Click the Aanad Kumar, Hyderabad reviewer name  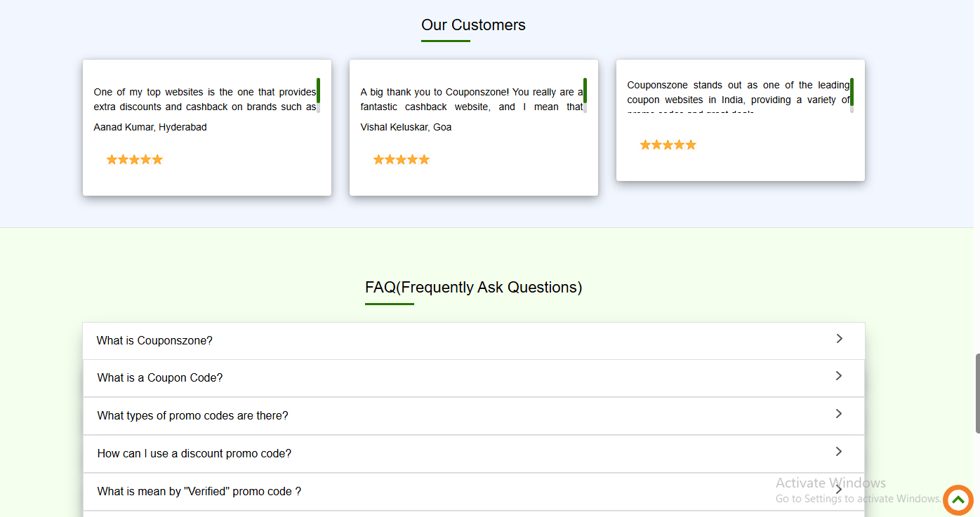click(x=150, y=128)
